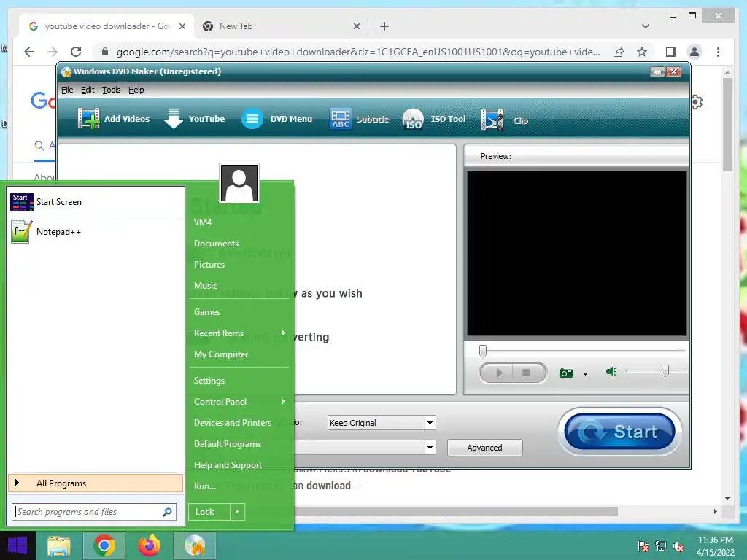
Task: Click the DVD Maker taskbar icon
Action: [194, 545]
